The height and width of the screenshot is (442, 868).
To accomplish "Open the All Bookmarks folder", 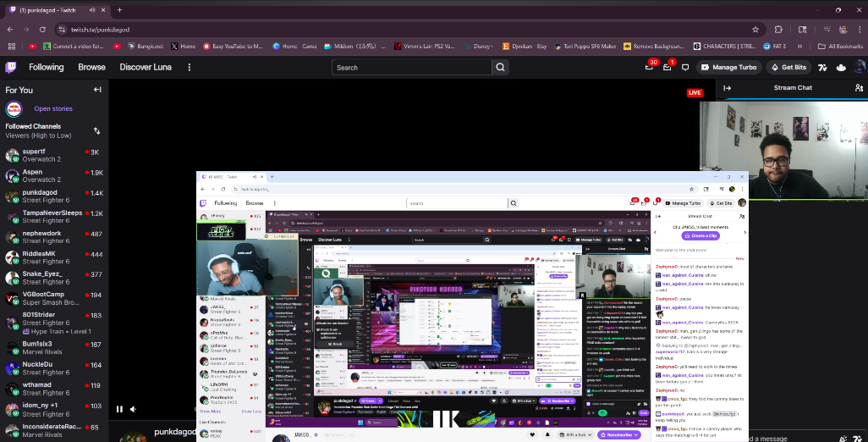I will tap(839, 47).
